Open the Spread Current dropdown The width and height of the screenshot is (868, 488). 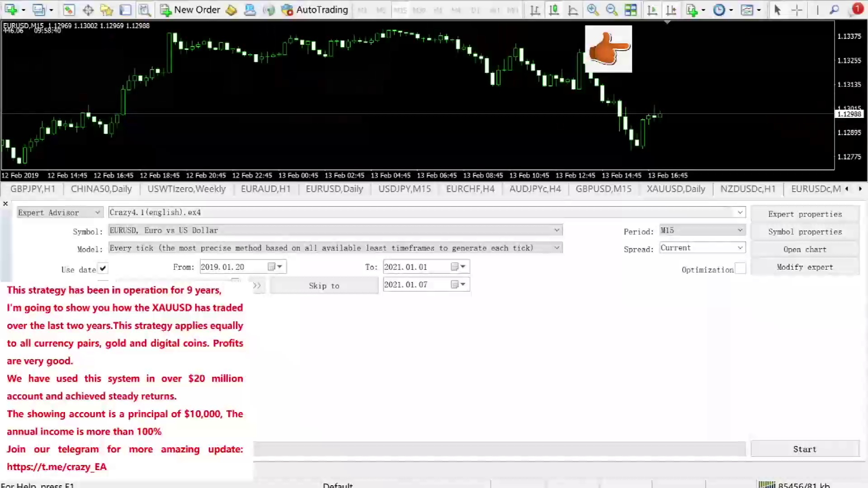[740, 248]
